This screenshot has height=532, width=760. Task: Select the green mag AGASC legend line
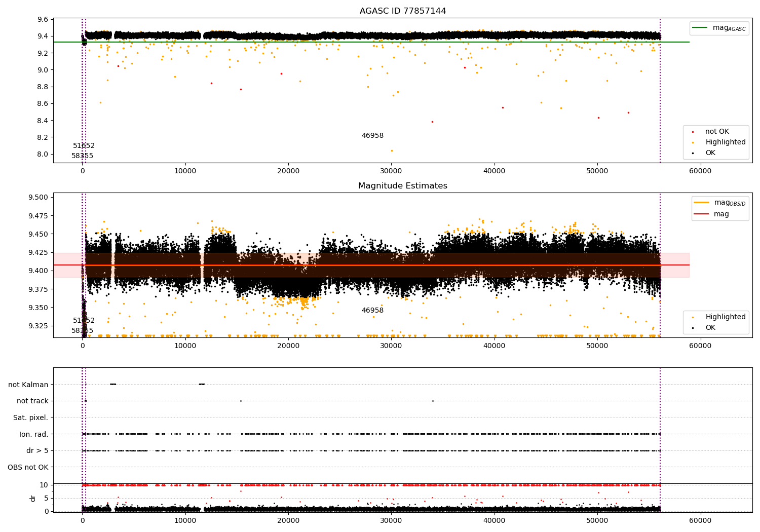[700, 28]
